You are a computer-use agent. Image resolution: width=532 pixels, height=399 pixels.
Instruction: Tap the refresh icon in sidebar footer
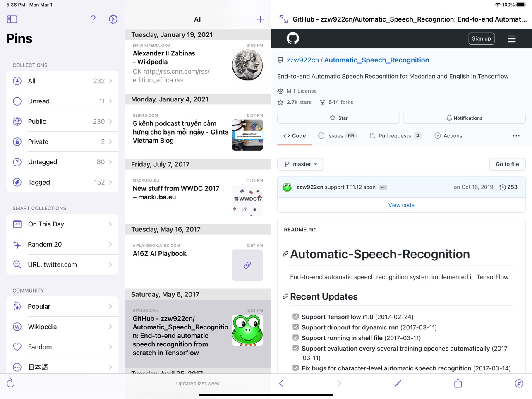click(11, 383)
